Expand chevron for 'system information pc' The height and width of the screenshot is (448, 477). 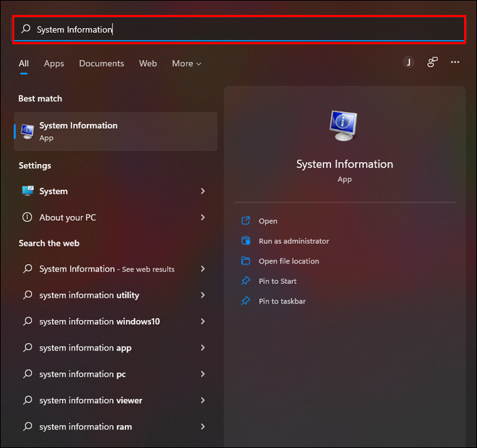click(x=202, y=374)
